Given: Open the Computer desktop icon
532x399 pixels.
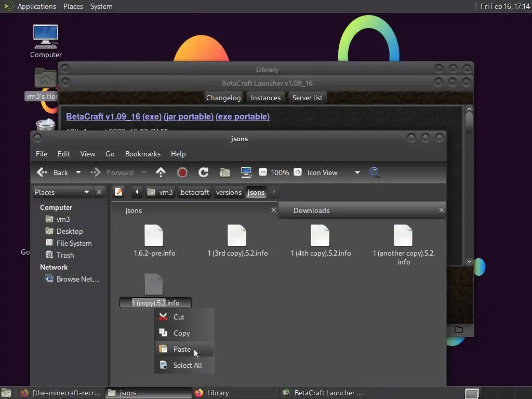Looking at the screenshot, I should (46, 42).
